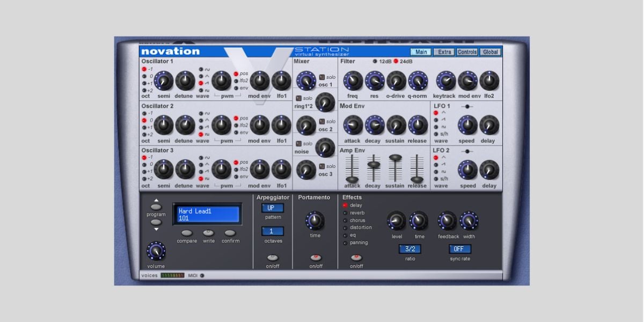Step program down with the lower program button

coord(156,222)
